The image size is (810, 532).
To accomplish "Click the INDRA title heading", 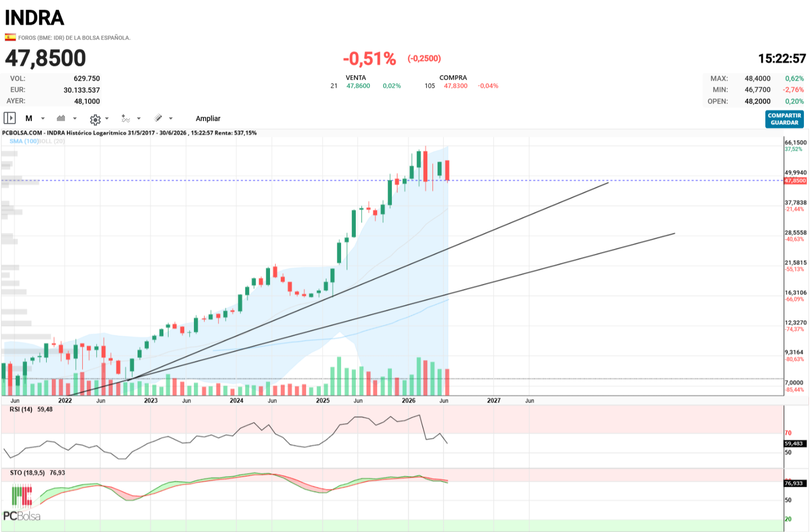I will coord(35,18).
